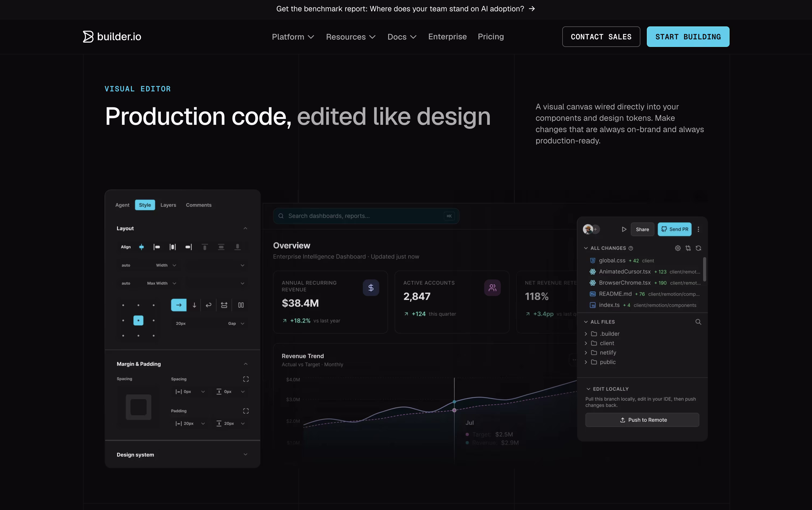Click the Search dashboards input field
Viewport: 812px width, 510px height.
coord(366,216)
